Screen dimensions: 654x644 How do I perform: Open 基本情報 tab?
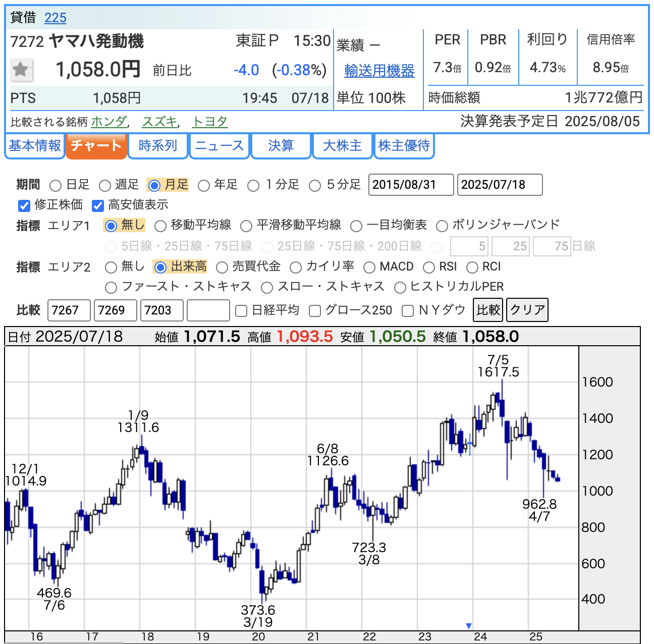35,146
